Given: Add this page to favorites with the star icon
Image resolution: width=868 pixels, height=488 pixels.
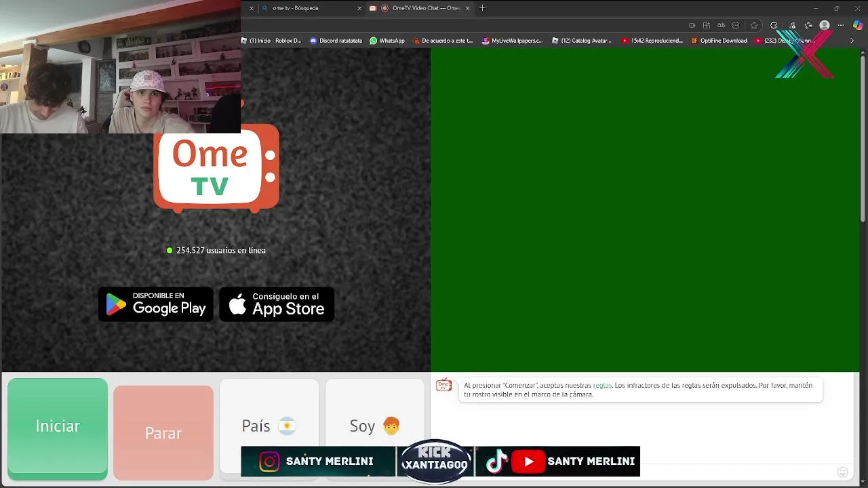Looking at the screenshot, I should pyautogui.click(x=754, y=25).
